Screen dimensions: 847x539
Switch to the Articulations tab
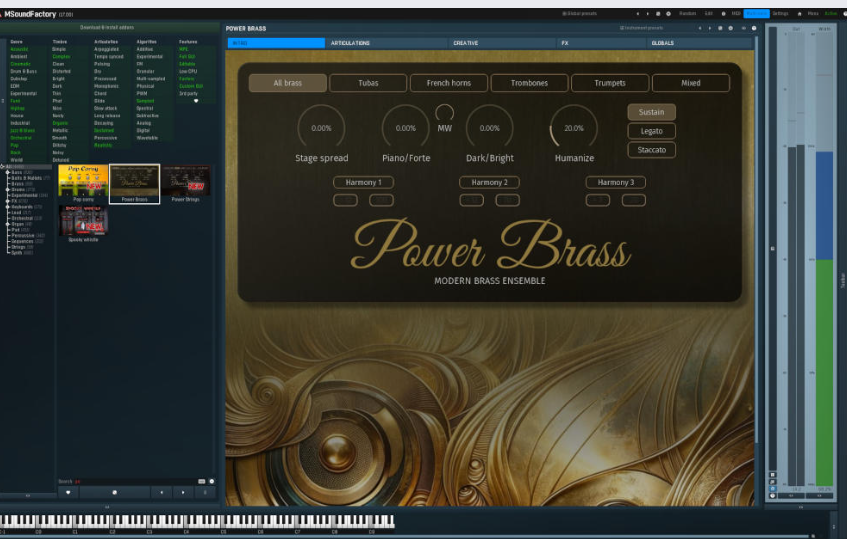pos(386,43)
